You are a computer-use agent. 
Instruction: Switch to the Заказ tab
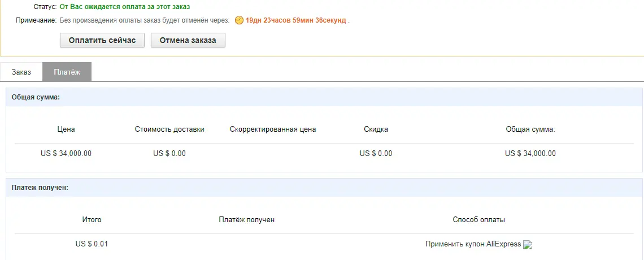(21, 72)
